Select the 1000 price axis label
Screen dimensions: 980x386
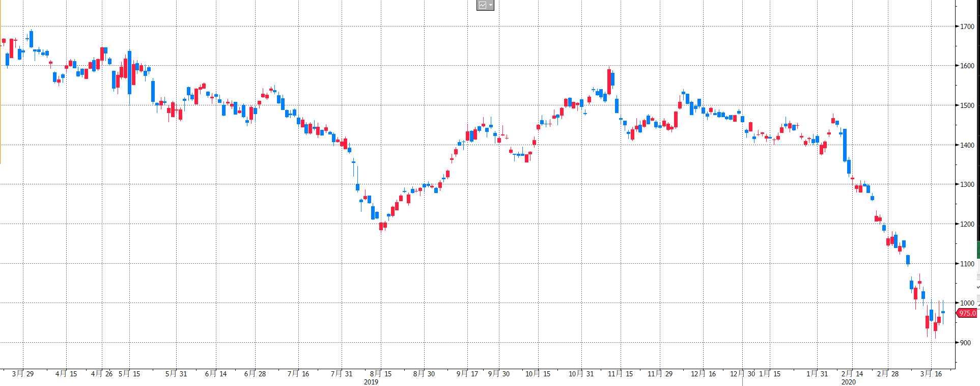click(967, 303)
